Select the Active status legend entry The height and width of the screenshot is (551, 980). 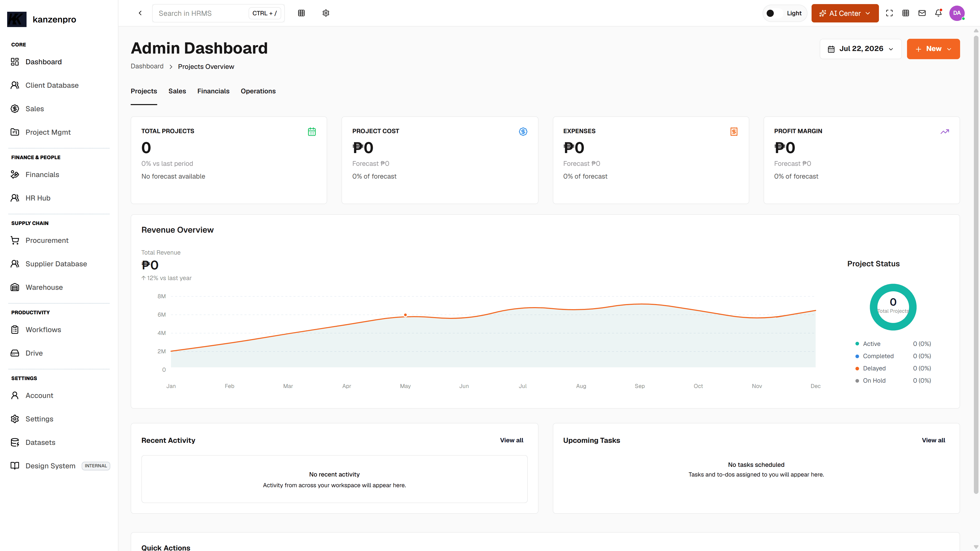pyautogui.click(x=893, y=344)
